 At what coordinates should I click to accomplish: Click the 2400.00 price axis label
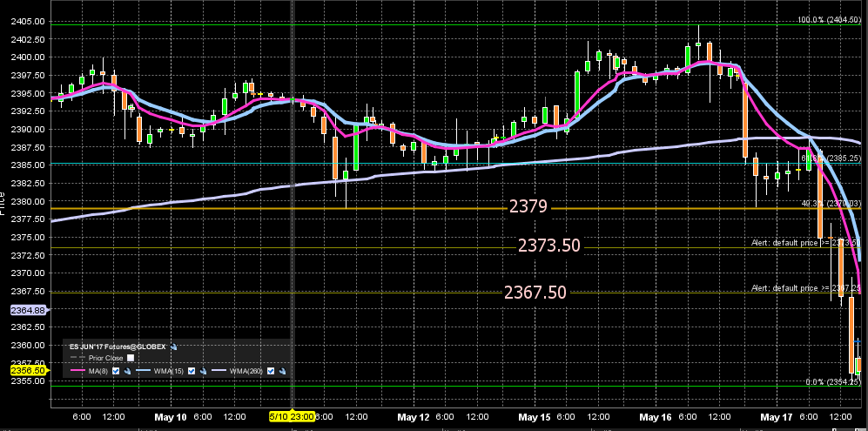tap(28, 57)
